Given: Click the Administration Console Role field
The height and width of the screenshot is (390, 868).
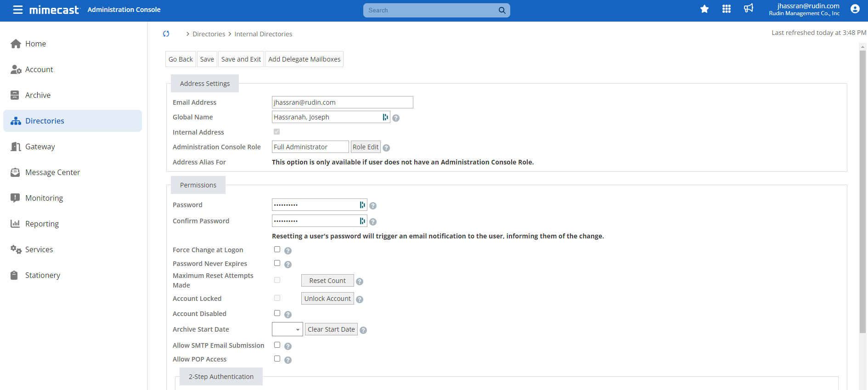Looking at the screenshot, I should 310,147.
